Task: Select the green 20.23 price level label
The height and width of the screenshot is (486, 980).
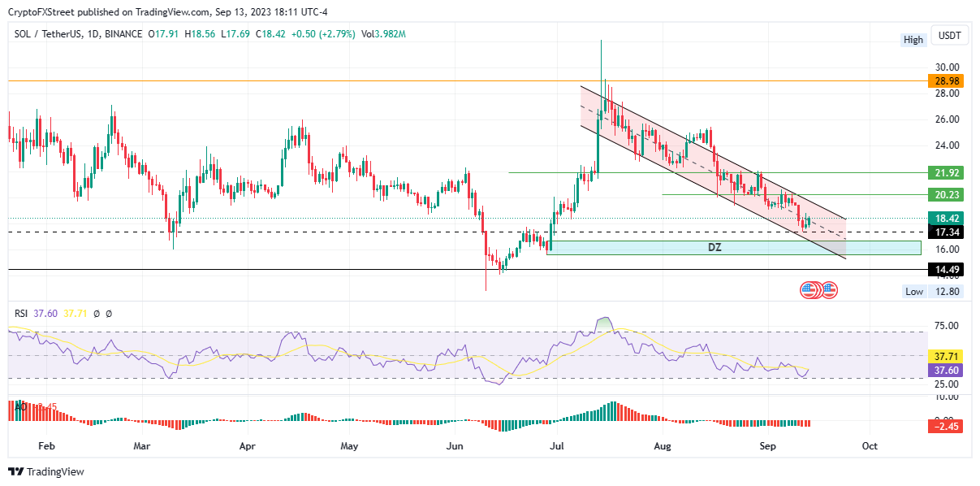Action: pos(944,194)
